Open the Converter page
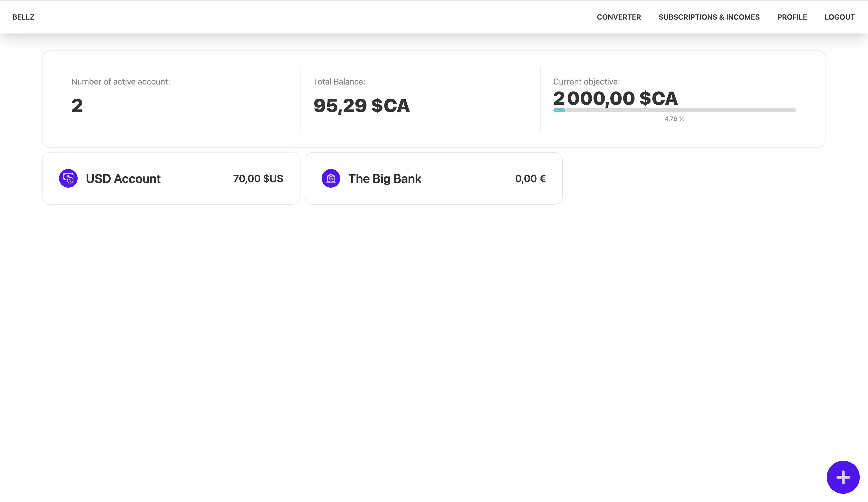 (x=619, y=17)
